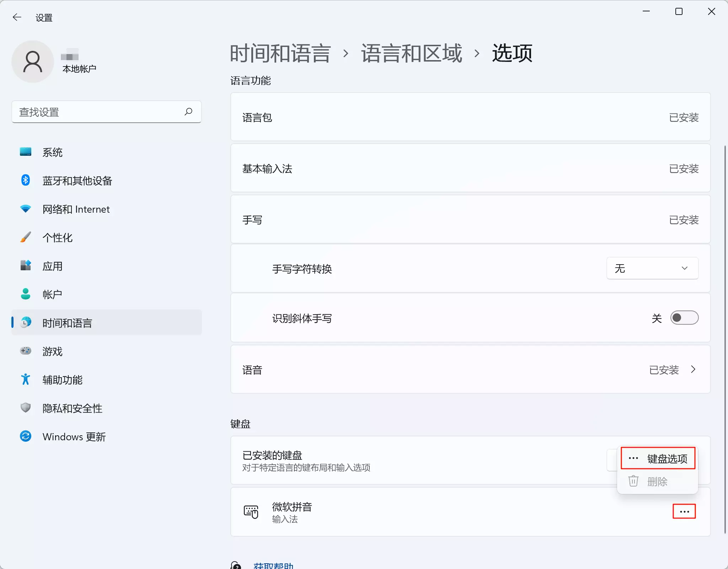Toggle the 识别斜体手写 switch
The image size is (728, 569).
684,318
